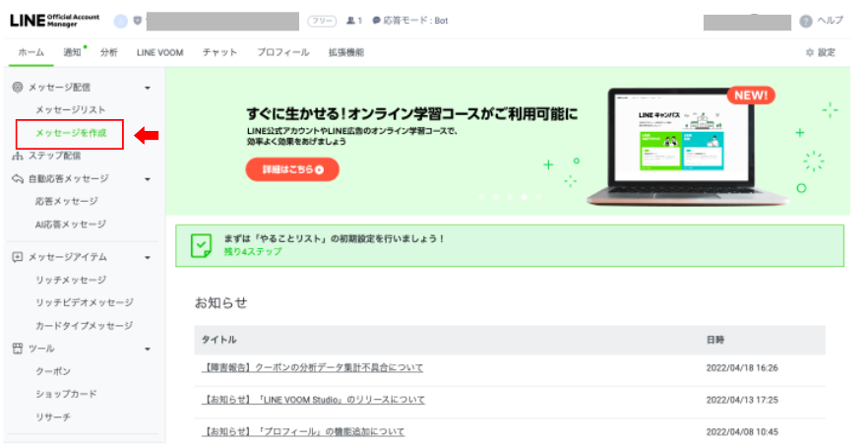Switch to the ホーム tab
Viewport: 868px width, 448px height.
pyautogui.click(x=31, y=52)
